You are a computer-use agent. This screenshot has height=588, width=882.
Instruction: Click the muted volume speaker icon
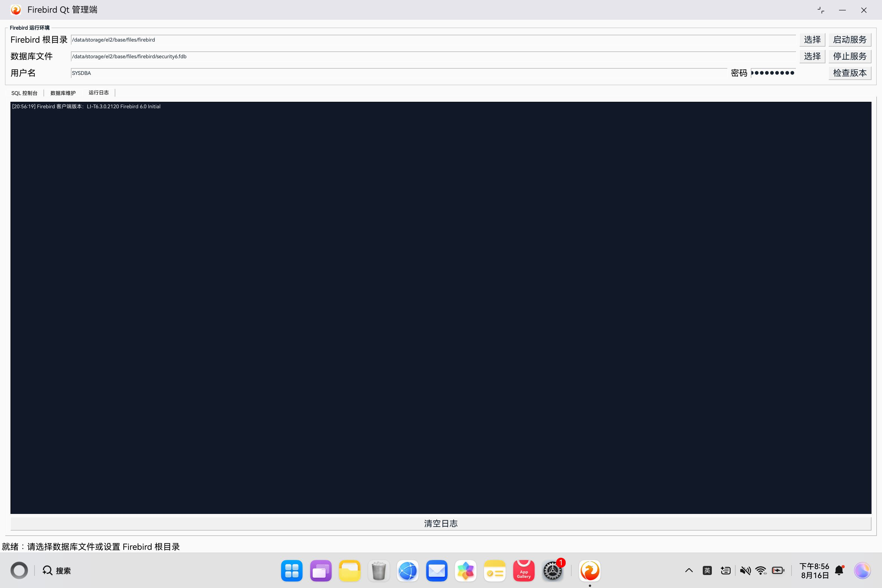(x=745, y=571)
